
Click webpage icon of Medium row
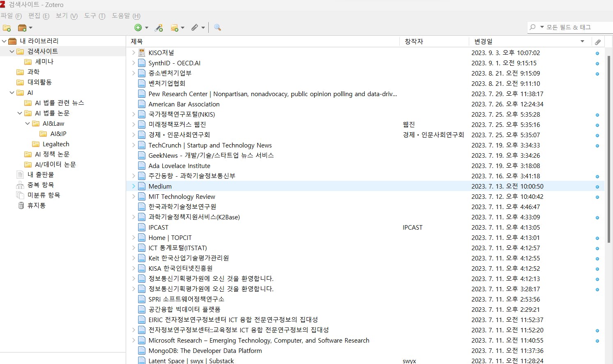point(142,186)
